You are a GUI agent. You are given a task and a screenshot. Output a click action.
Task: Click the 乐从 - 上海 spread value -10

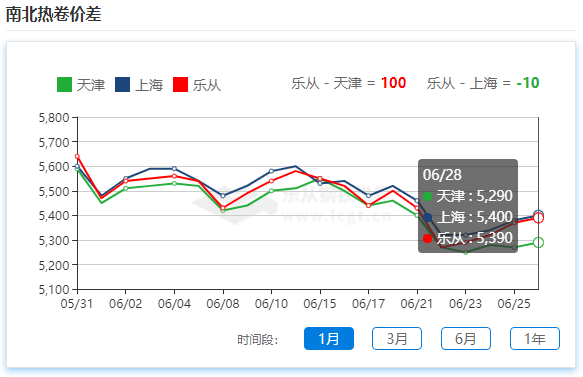(x=528, y=83)
